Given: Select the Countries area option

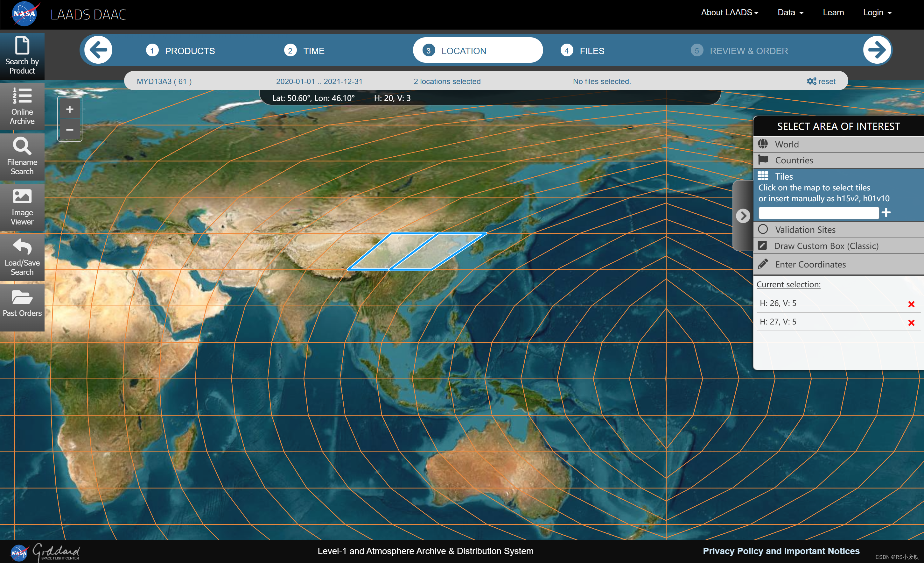Looking at the screenshot, I should [x=838, y=160].
